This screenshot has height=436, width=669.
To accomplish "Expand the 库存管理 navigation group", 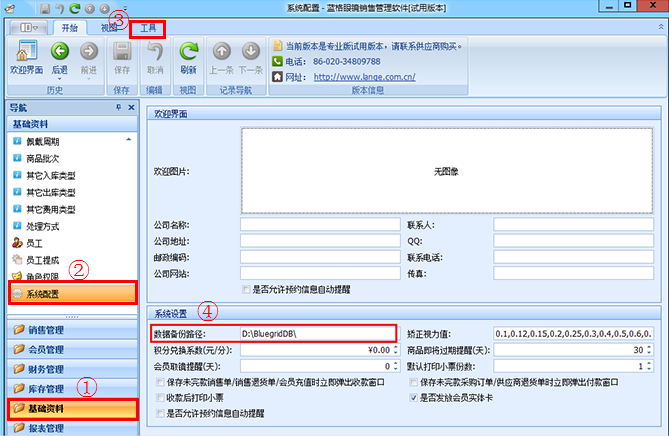I will [x=70, y=389].
